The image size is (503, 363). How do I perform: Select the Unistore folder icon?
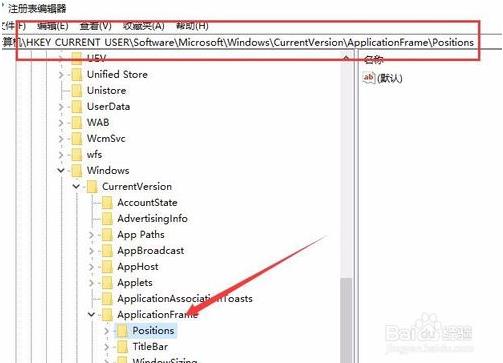[x=77, y=91]
